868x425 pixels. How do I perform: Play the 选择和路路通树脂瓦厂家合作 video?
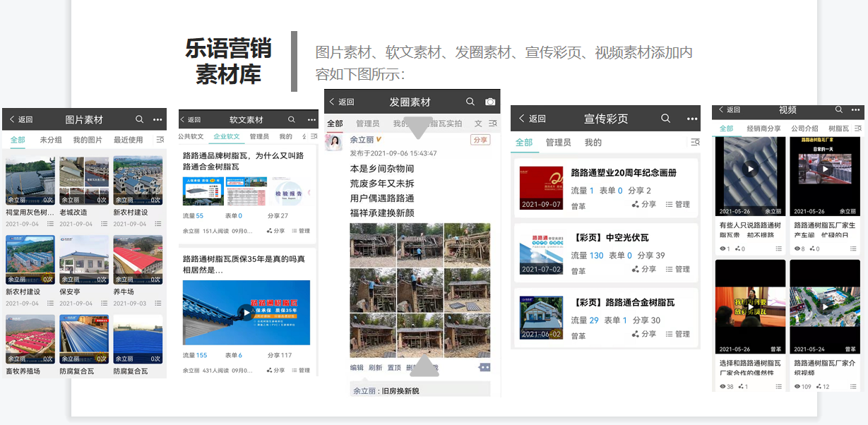coord(750,307)
